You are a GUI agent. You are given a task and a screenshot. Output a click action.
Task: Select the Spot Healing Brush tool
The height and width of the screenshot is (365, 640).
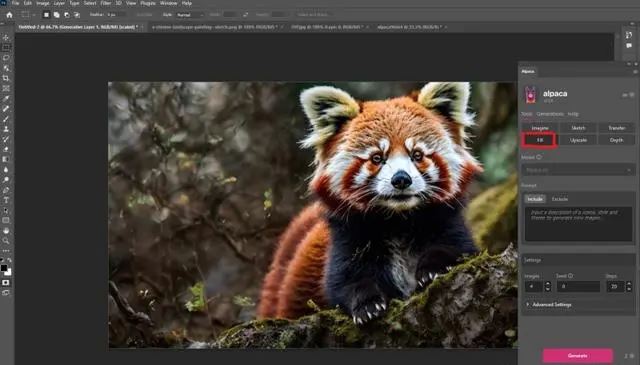point(6,109)
